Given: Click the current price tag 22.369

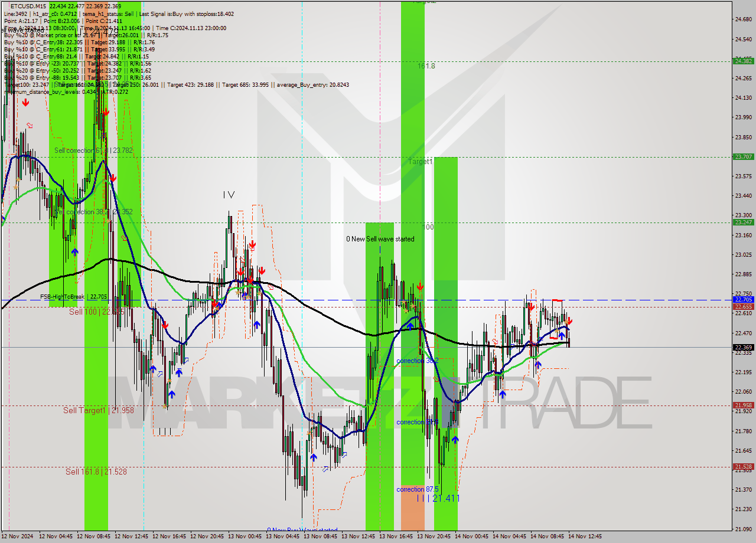Looking at the screenshot, I should pyautogui.click(x=743, y=347).
